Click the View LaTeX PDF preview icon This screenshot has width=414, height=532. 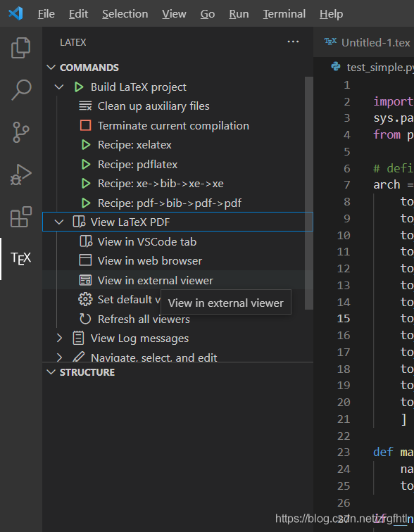pyautogui.click(x=79, y=222)
